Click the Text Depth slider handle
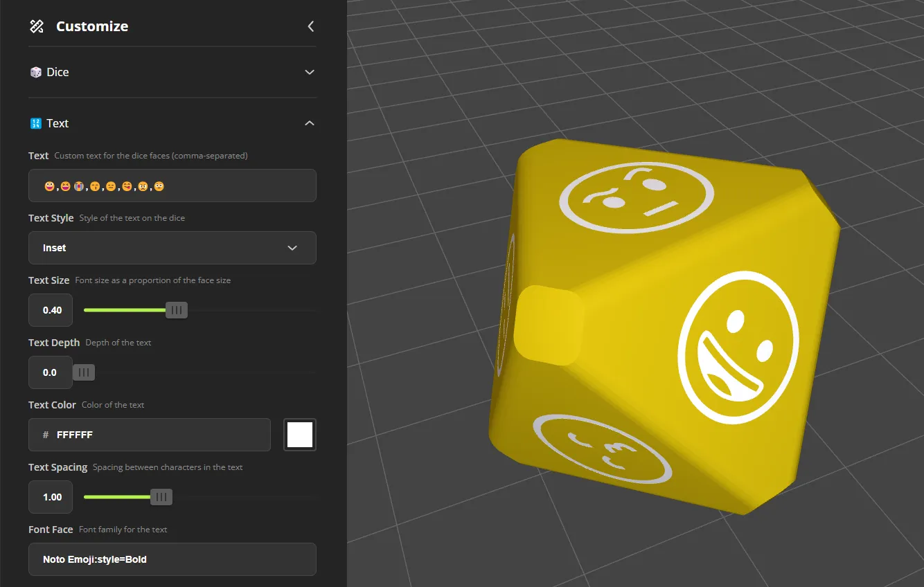 (83, 372)
